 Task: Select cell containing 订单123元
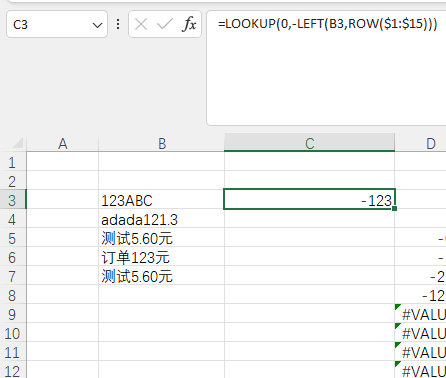162,257
